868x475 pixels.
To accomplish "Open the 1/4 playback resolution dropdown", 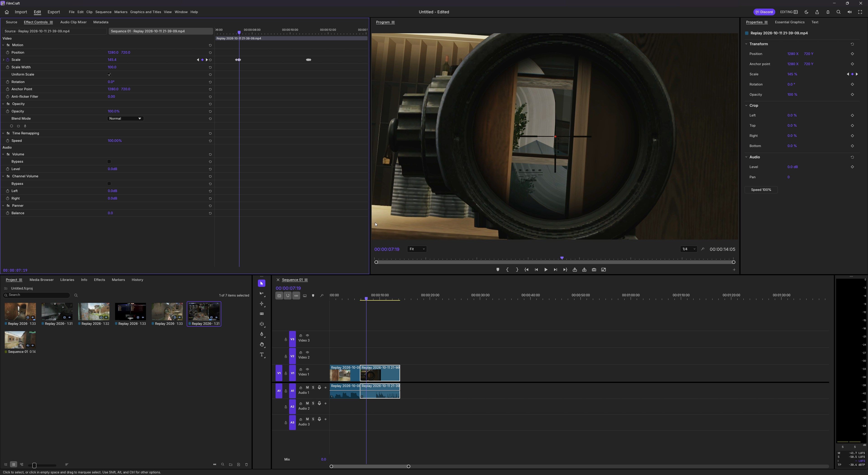I will pyautogui.click(x=688, y=249).
